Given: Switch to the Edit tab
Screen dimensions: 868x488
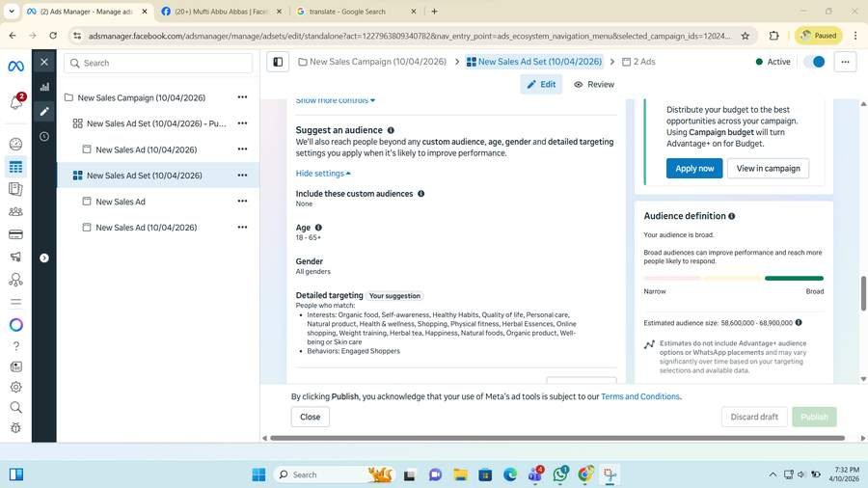Looking at the screenshot, I should 541,84.
